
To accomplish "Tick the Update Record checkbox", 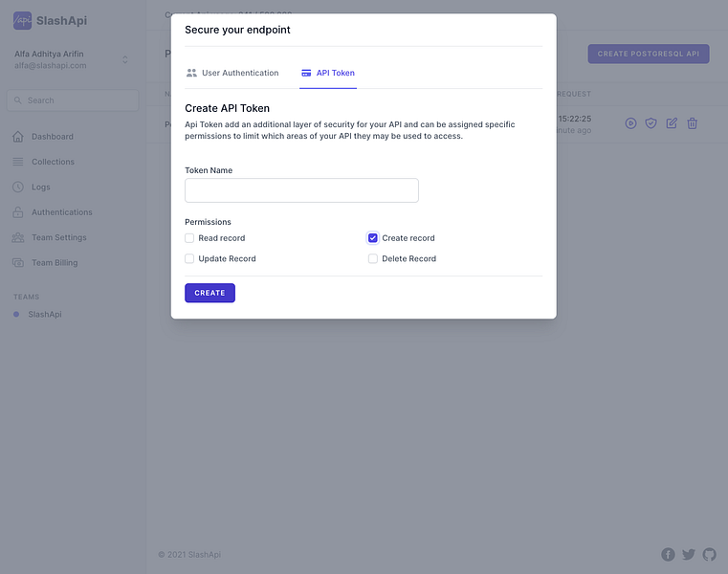I will click(x=189, y=259).
